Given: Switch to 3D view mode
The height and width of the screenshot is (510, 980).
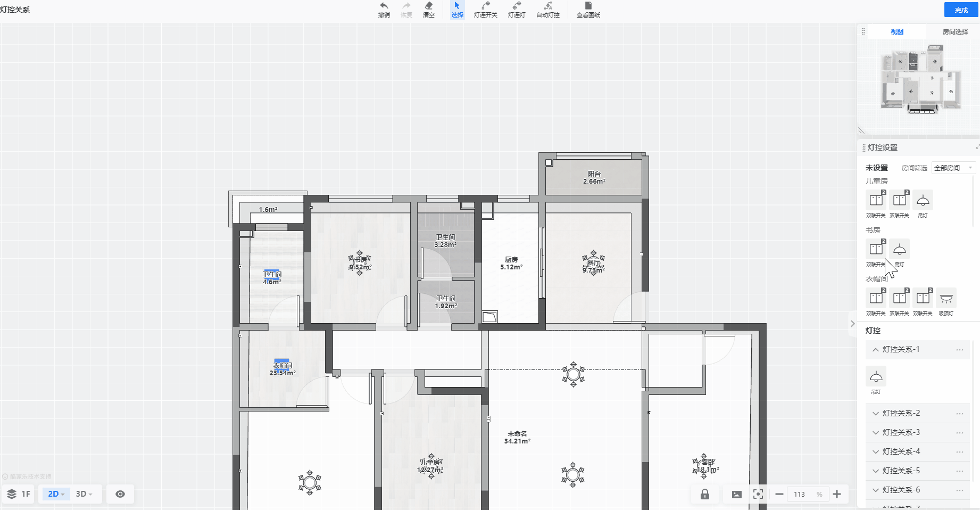Looking at the screenshot, I should point(84,494).
